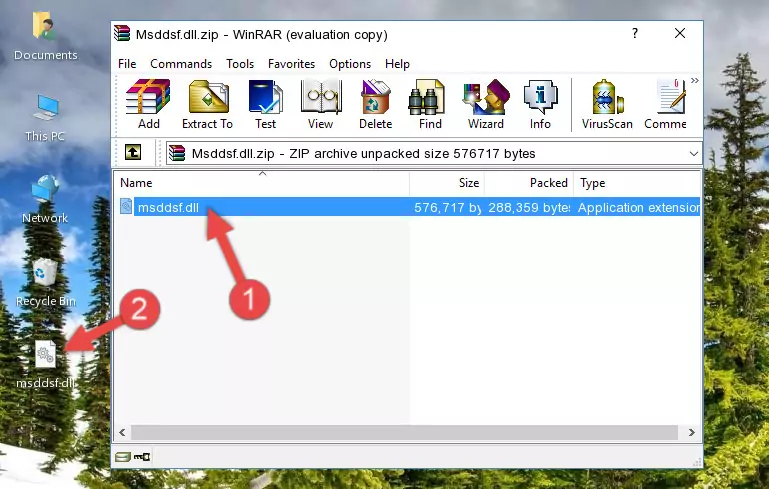This screenshot has height=489, width=769.
Task: Launch the Wizard tool
Action: click(486, 104)
